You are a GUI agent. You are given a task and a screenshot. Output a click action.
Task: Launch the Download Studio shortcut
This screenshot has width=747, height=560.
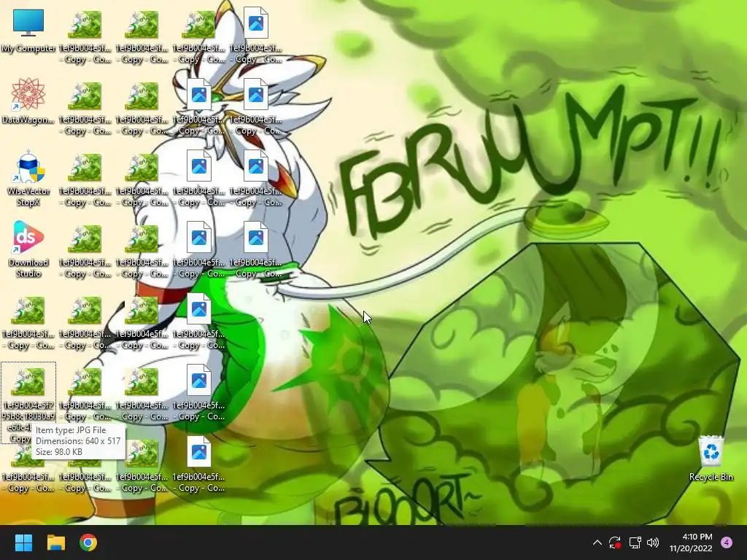point(28,249)
